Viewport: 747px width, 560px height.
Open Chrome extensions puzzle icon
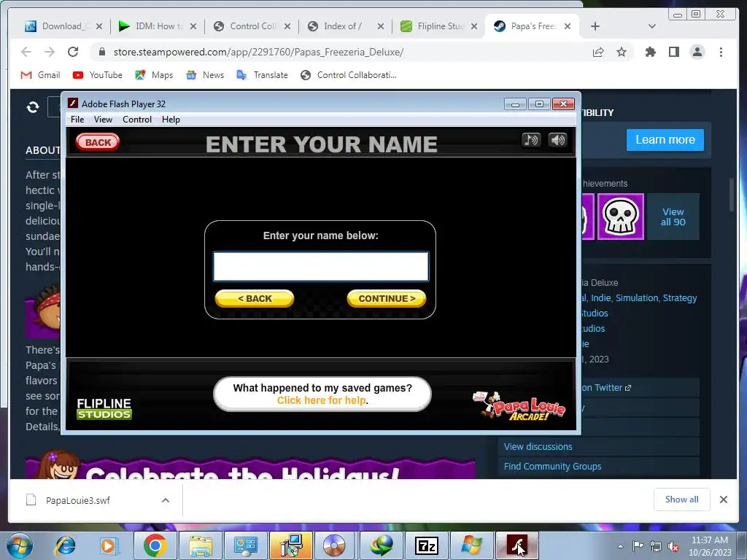[x=650, y=52]
